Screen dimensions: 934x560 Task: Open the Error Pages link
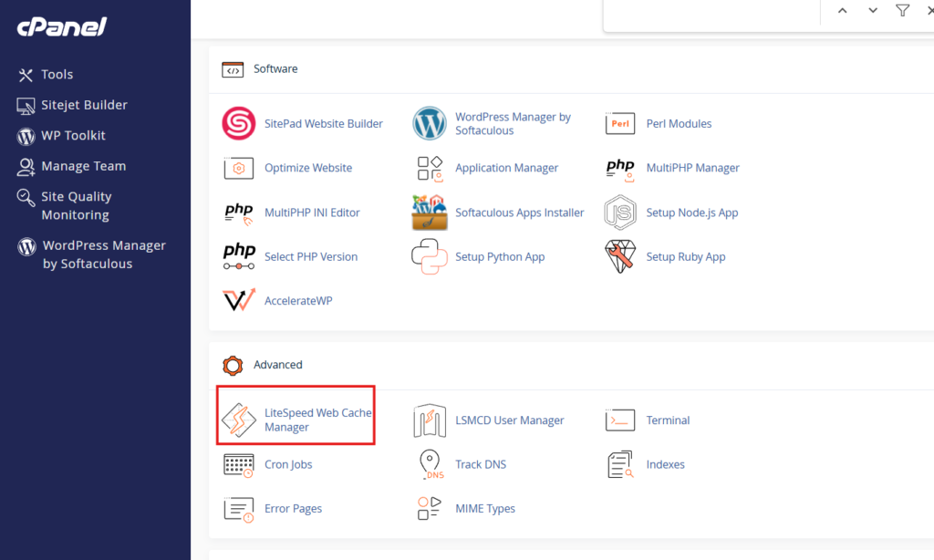293,508
